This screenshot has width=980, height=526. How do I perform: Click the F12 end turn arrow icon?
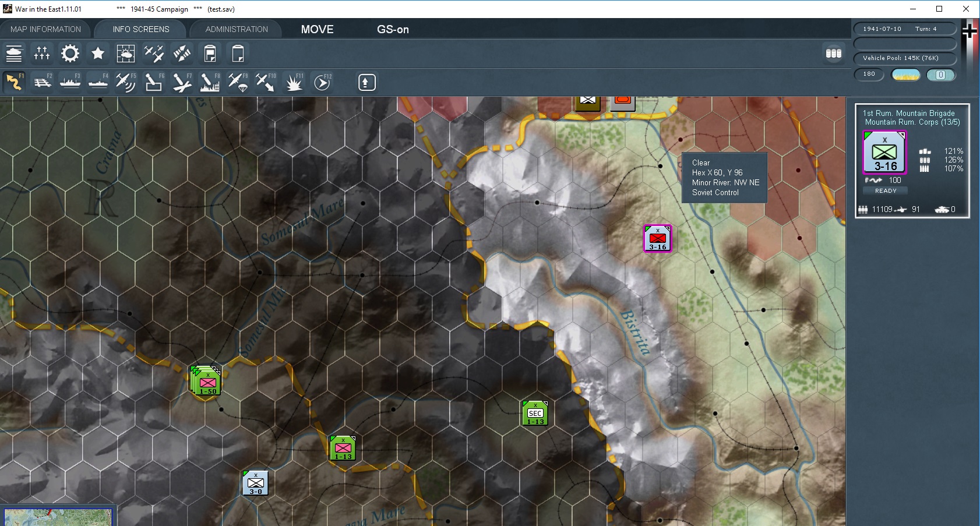[x=322, y=82]
